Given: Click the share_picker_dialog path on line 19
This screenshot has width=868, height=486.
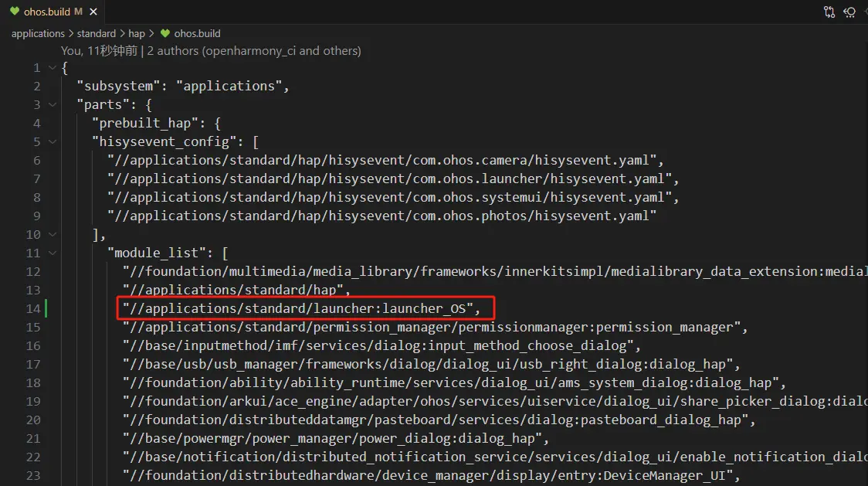Looking at the screenshot, I should [496, 402].
